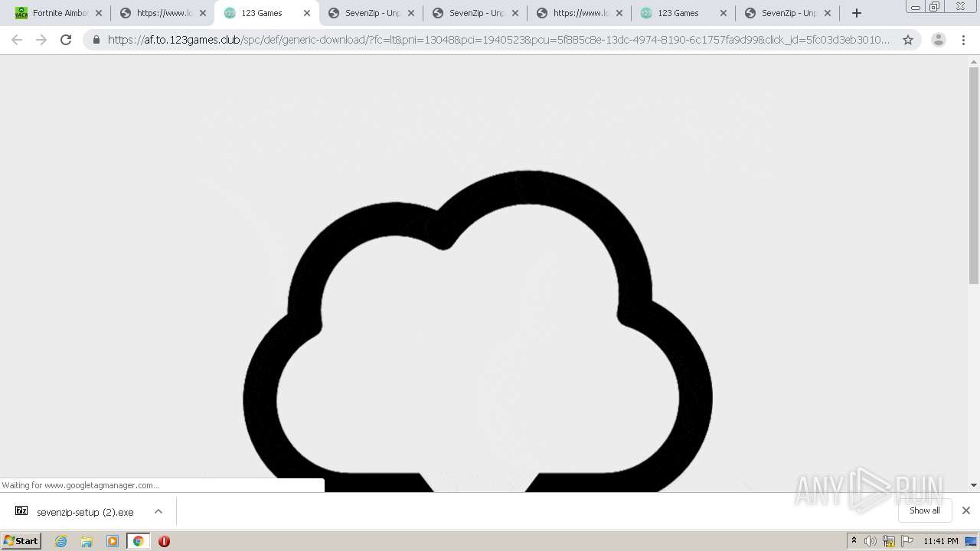Switch to the second 123 Games tab
Image resolution: width=980 pixels, height=551 pixels.
point(684,13)
